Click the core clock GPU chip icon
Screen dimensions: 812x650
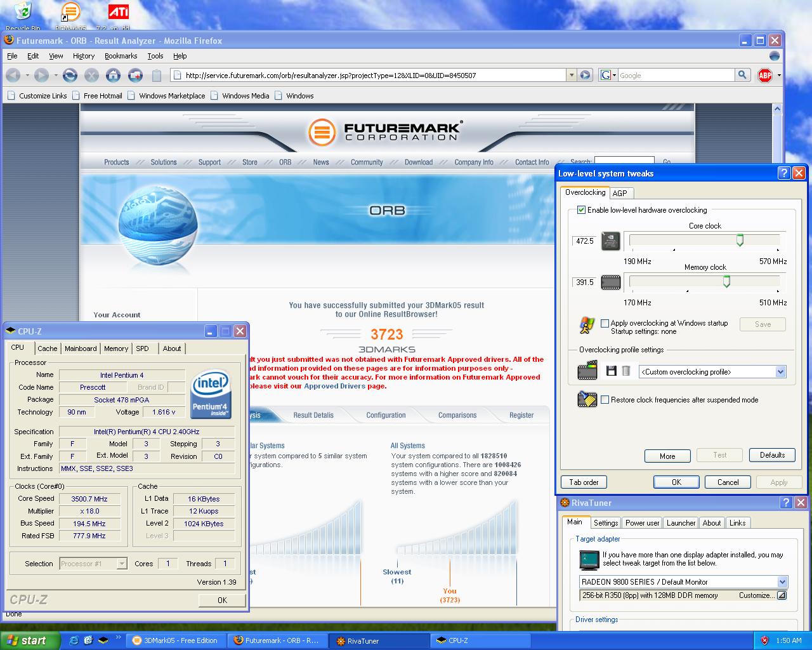611,241
